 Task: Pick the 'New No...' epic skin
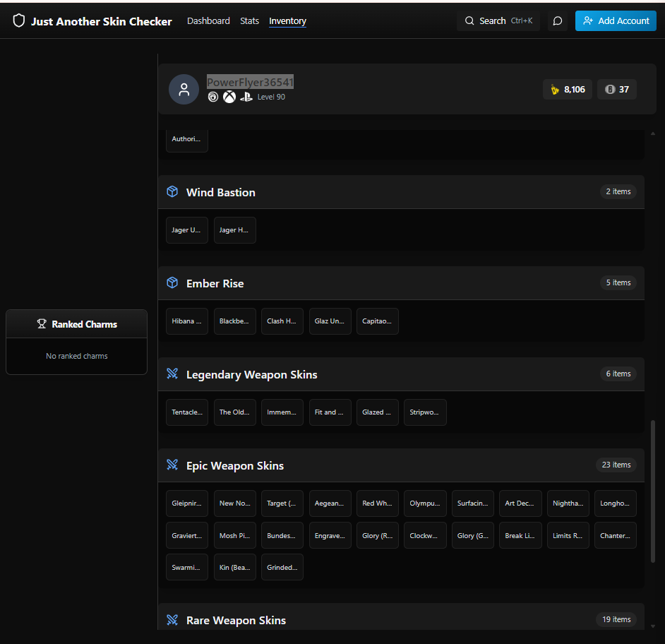point(235,503)
